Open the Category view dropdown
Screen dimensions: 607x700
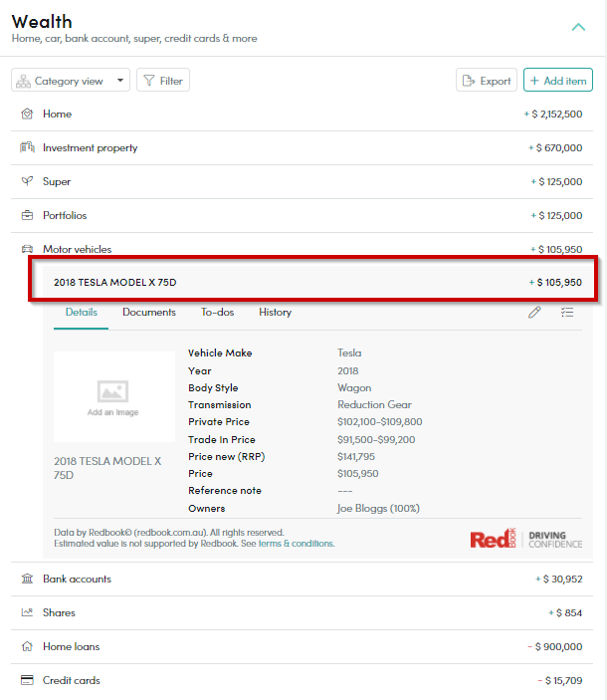[71, 81]
